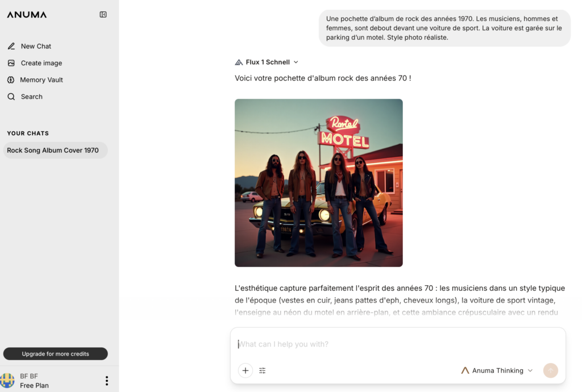The width and height of the screenshot is (582, 392).
Task: Open Rock Song Album Cover 1970 chat
Action: (x=53, y=151)
